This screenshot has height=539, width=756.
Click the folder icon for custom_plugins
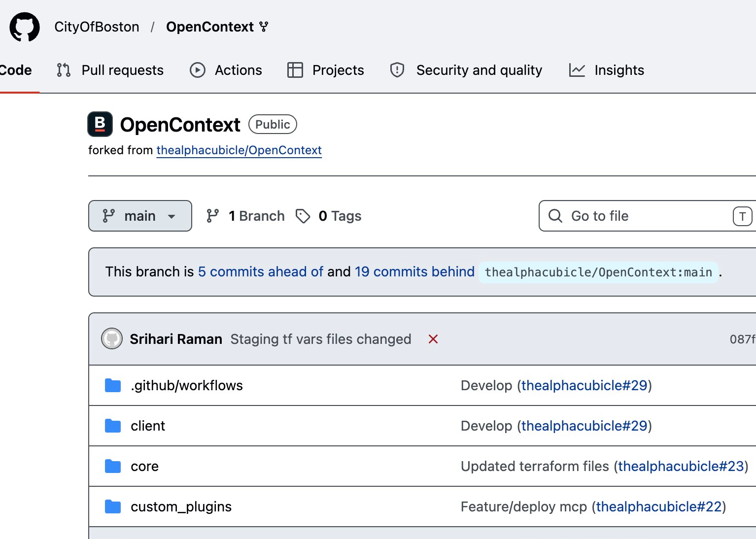(113, 506)
